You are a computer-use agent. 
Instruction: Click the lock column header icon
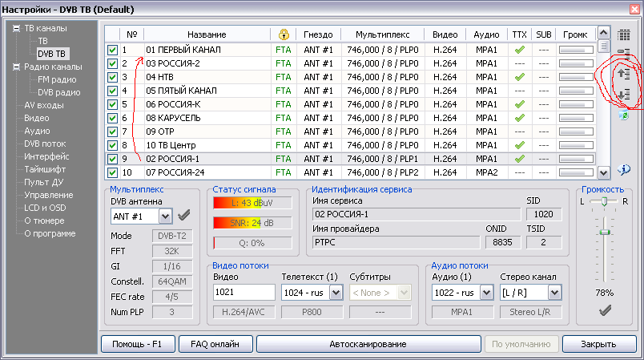coord(284,34)
